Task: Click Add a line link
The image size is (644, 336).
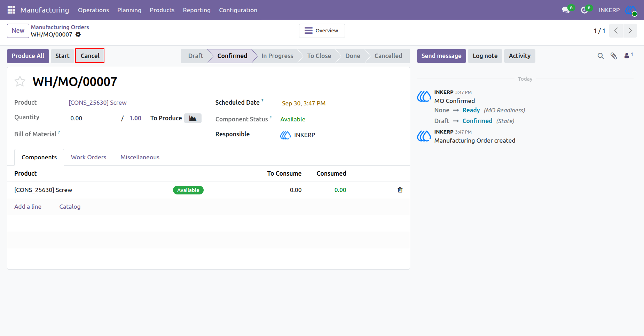Action: tap(28, 207)
